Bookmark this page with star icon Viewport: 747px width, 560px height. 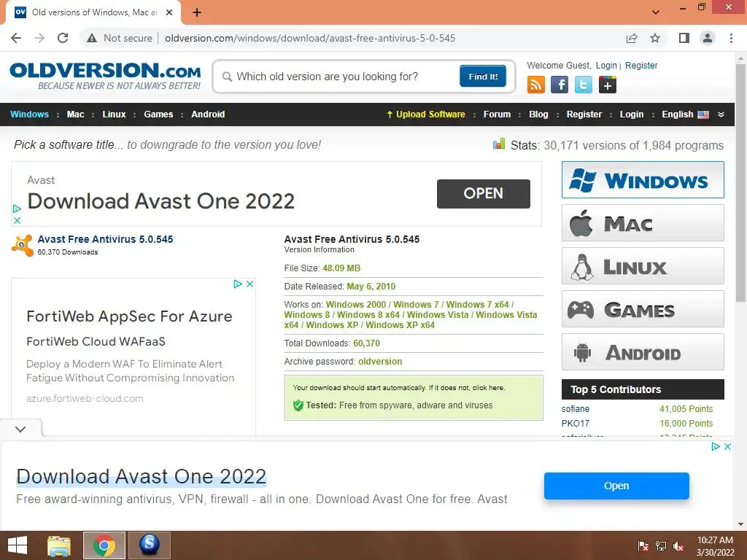tap(655, 38)
